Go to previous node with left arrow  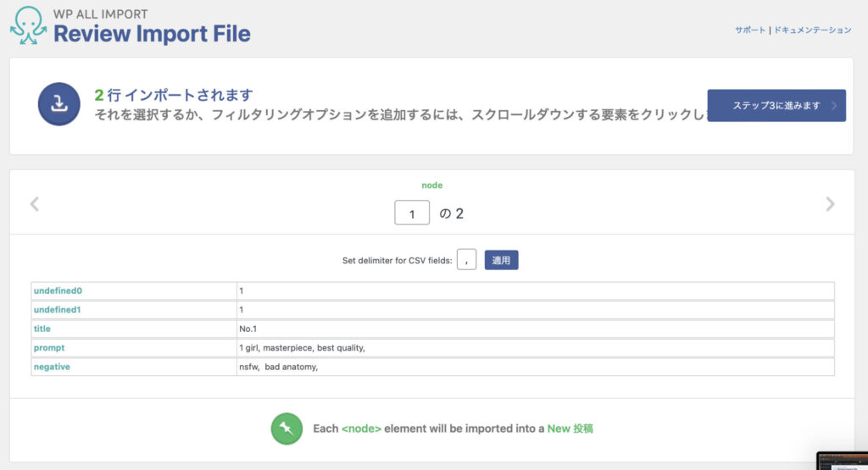(x=35, y=204)
